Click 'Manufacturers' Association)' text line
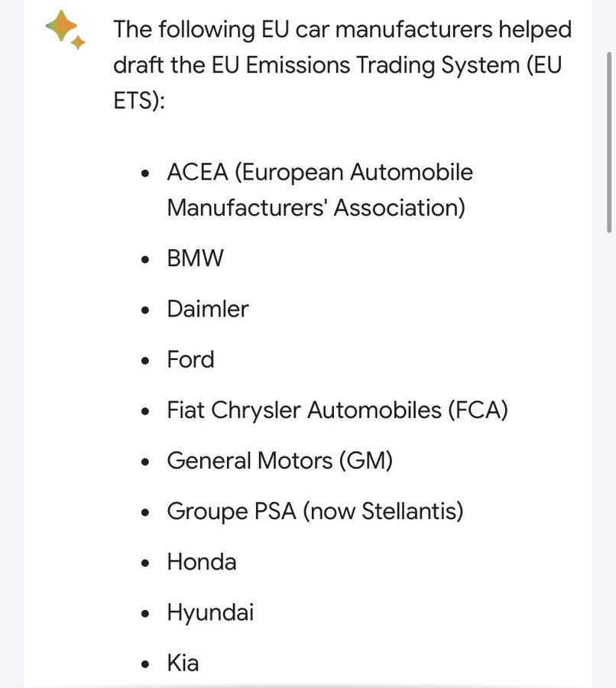 click(x=316, y=207)
